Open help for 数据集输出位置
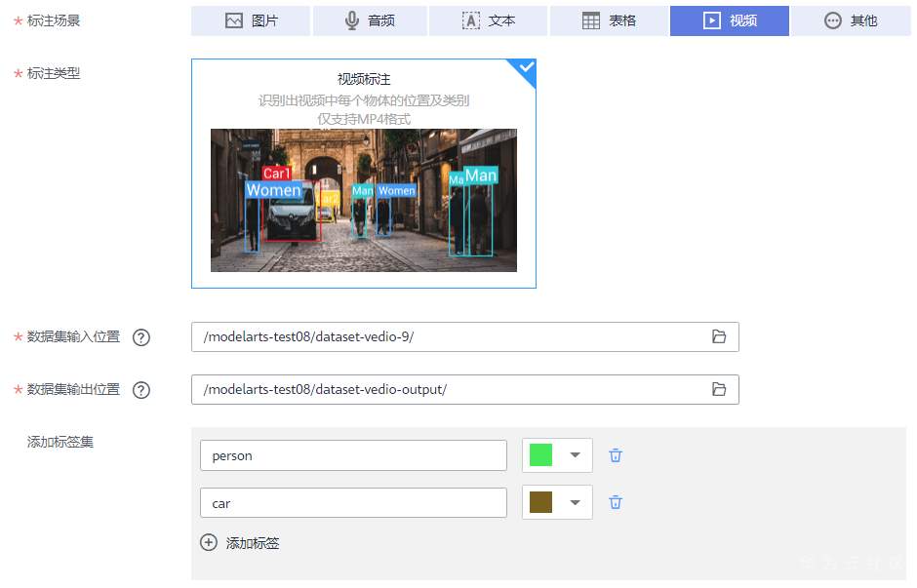 tap(141, 390)
